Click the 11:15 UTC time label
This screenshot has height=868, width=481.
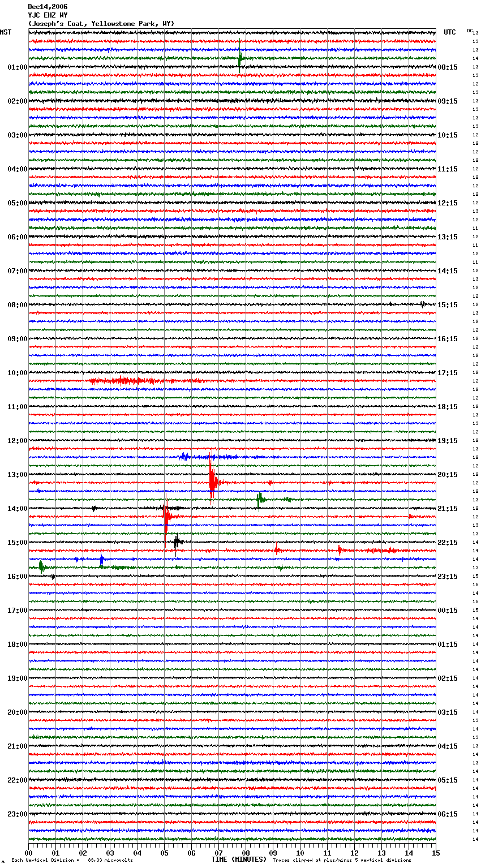[x=448, y=169]
